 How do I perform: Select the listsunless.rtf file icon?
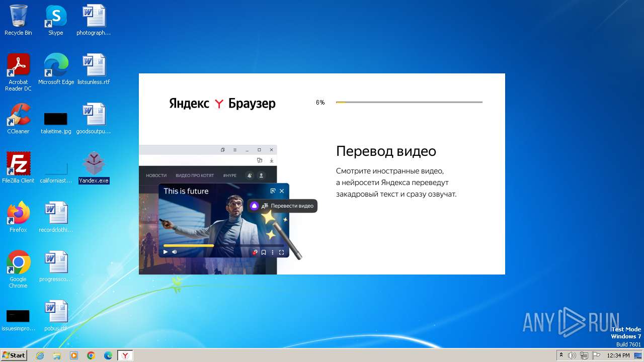click(x=94, y=69)
